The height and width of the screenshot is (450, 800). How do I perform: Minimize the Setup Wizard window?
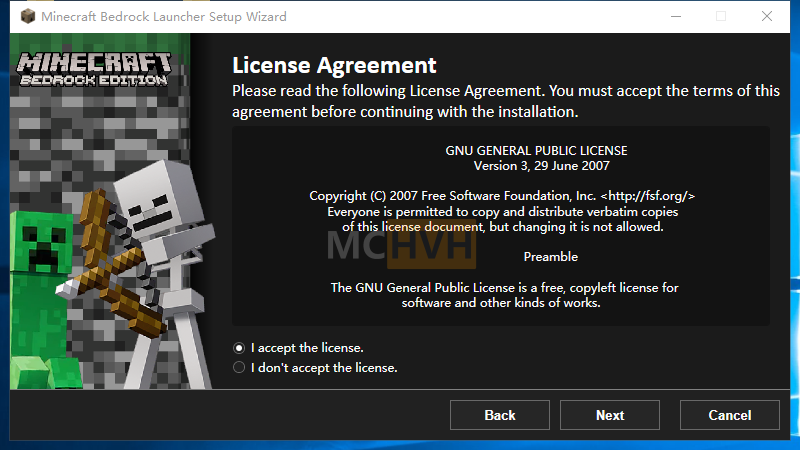click(x=676, y=16)
